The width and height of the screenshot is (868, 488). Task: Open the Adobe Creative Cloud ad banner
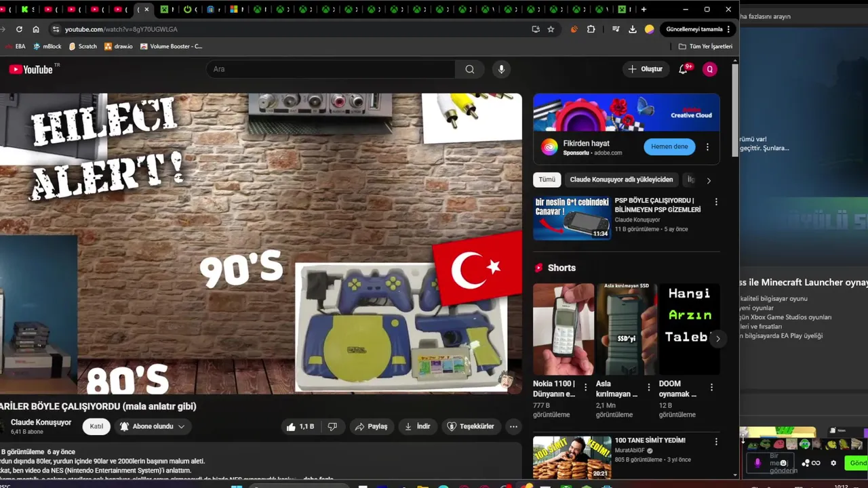(627, 113)
